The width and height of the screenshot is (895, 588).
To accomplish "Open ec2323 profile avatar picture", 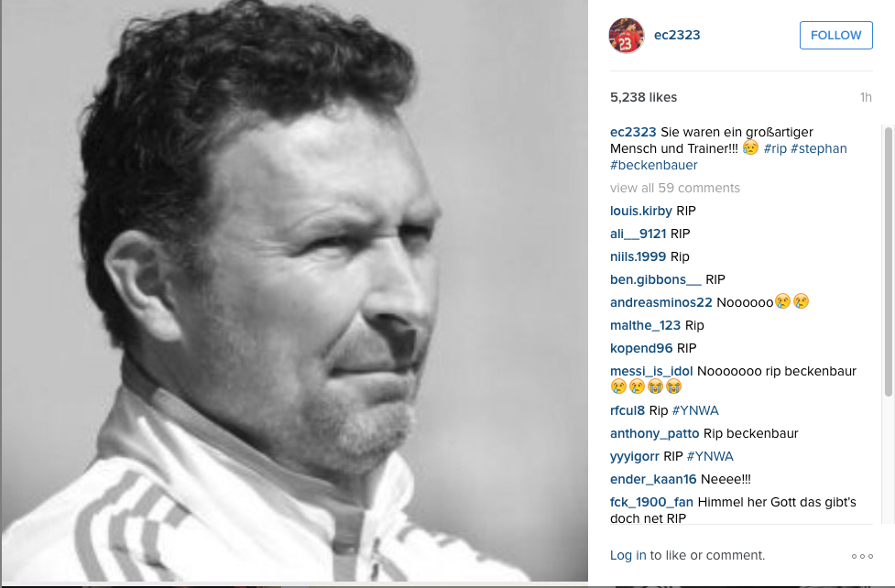I will tap(627, 36).
